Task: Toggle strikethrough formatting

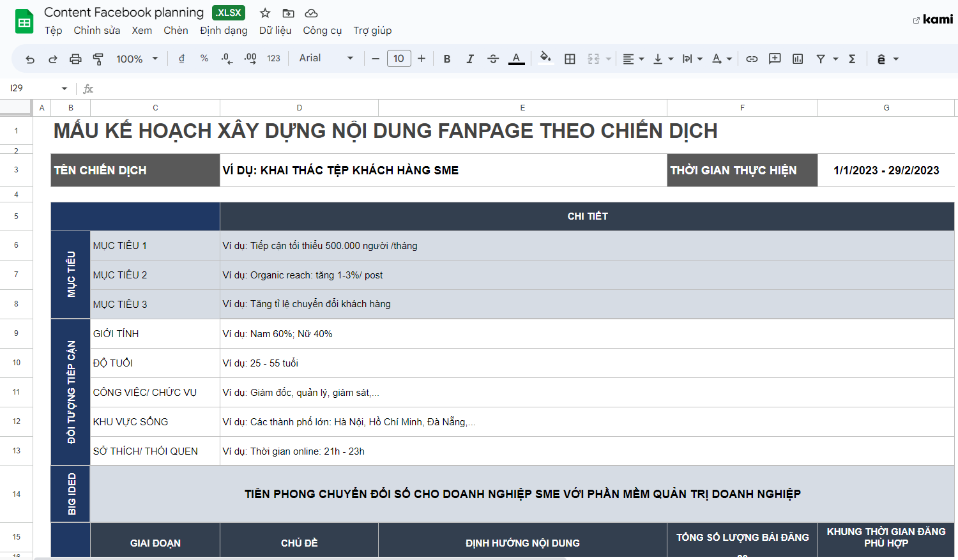Action: 493,59
